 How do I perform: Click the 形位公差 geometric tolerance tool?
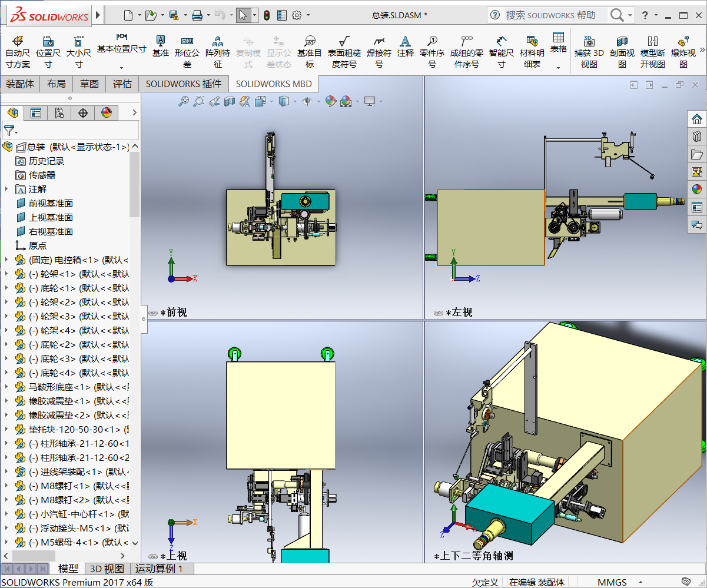[187, 51]
